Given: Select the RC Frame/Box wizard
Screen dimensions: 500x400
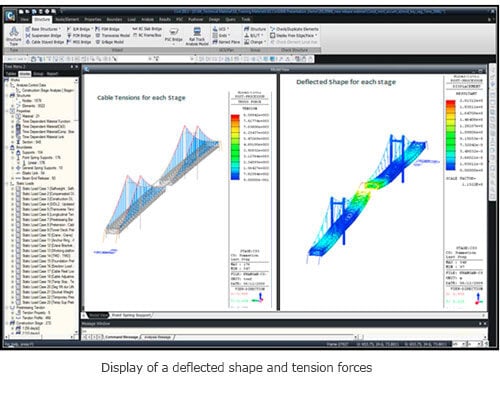Looking at the screenshot, I should tap(147, 35).
